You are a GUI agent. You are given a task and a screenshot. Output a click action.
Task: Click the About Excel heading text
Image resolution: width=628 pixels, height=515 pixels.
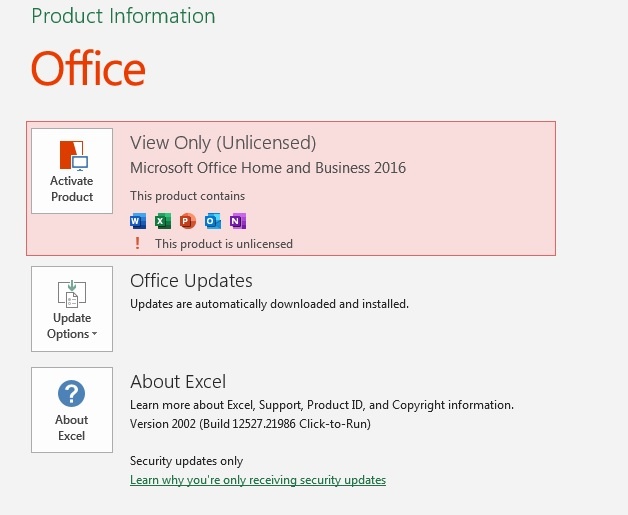(x=178, y=382)
